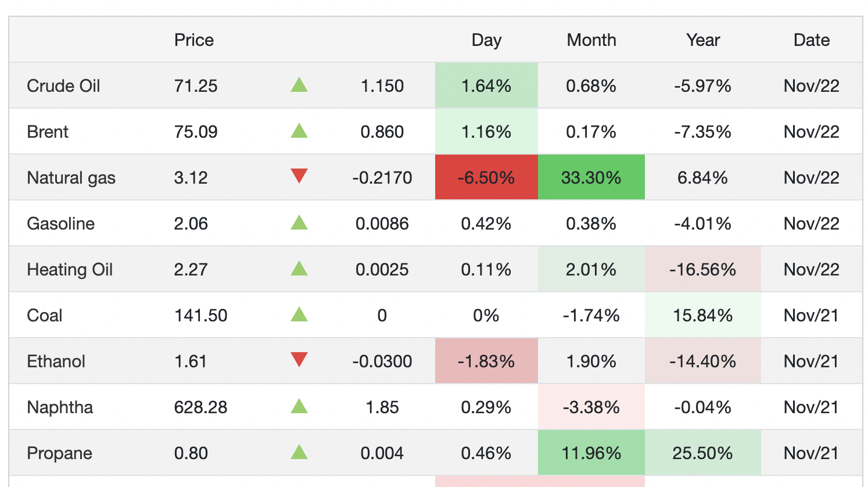Image resolution: width=868 pixels, height=487 pixels.
Task: Open the Ethanol commodity link
Action: (x=56, y=361)
